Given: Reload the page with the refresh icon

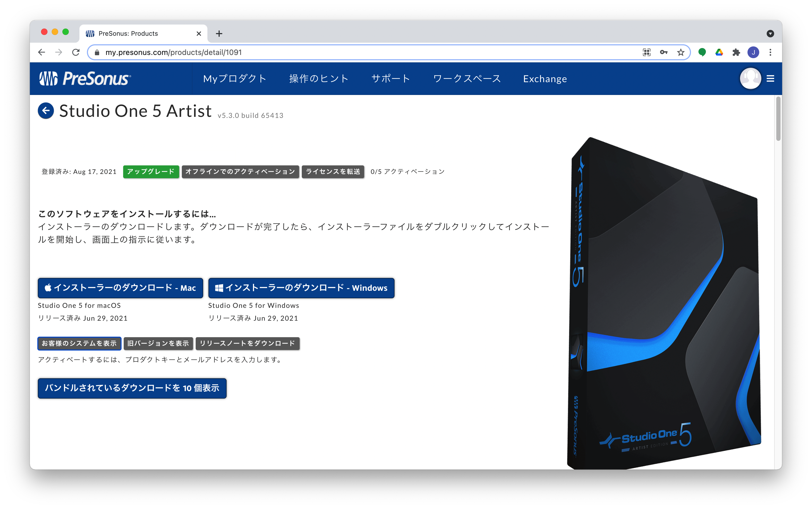Looking at the screenshot, I should click(x=76, y=52).
